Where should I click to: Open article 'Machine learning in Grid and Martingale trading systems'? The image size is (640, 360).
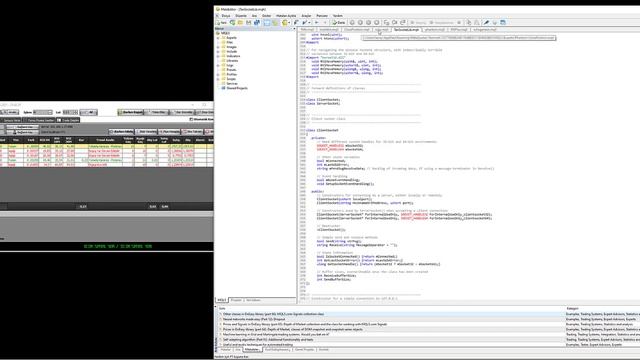coord(276,334)
